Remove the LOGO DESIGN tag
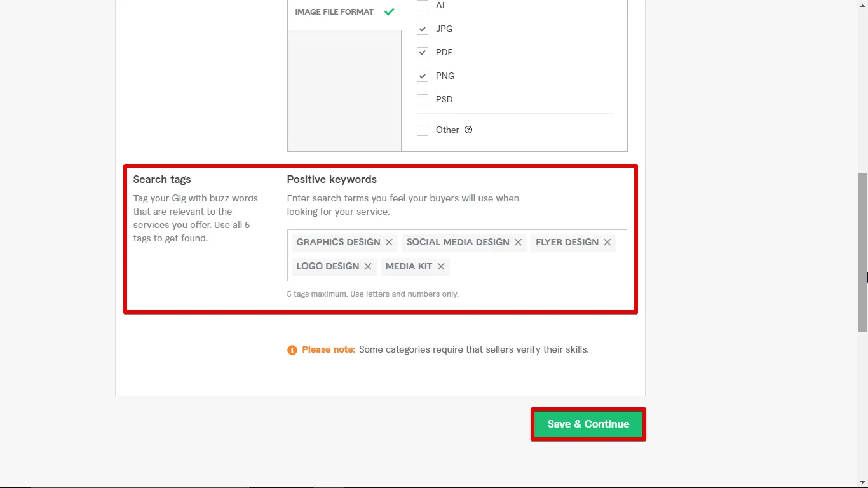Viewport: 868px width, 488px height. 368,266
